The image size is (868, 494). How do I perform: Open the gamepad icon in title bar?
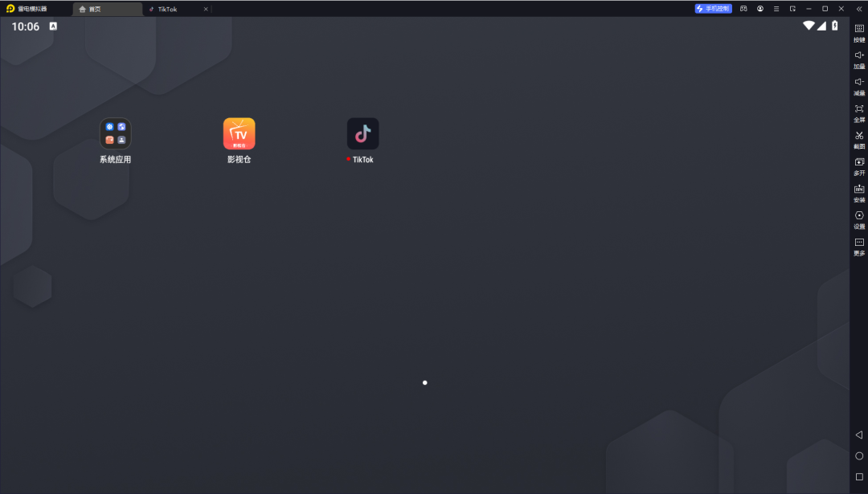pos(743,8)
